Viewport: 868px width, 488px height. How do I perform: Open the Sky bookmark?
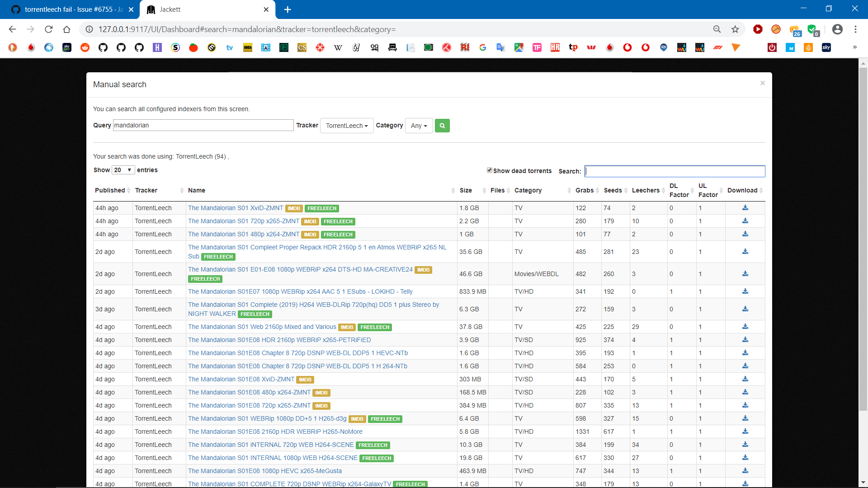point(826,47)
